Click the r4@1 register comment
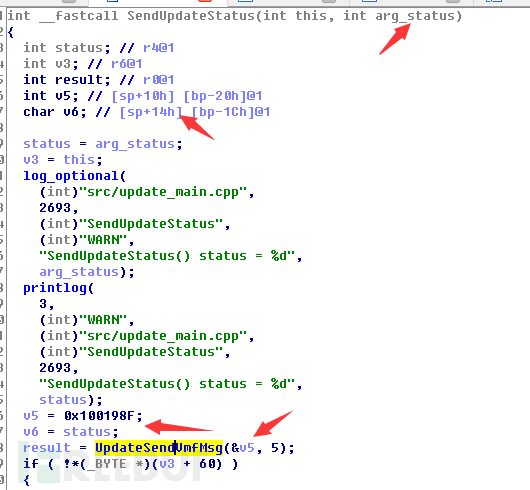Viewport: 530px width, 490px height. click(159, 48)
